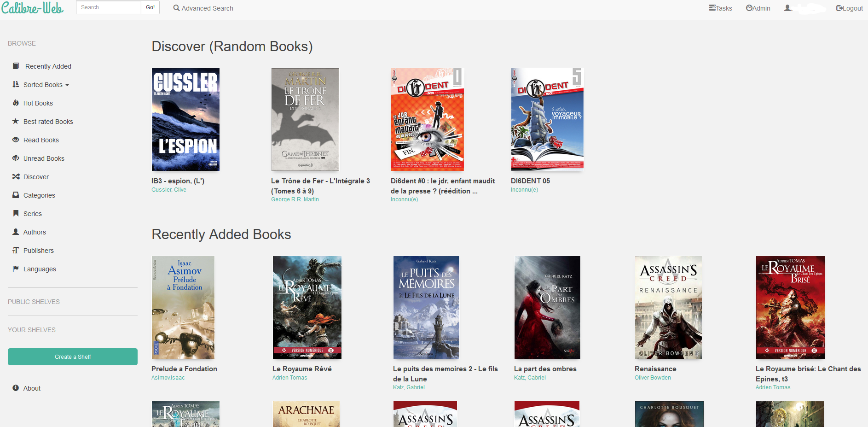Image resolution: width=868 pixels, height=427 pixels.
Task: Click the Publishers text icon
Action: coord(16,250)
